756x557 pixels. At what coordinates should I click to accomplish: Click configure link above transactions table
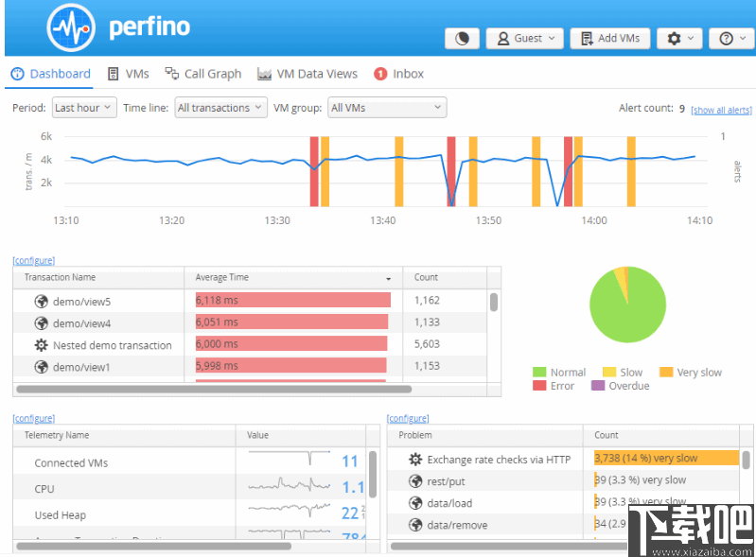point(34,260)
